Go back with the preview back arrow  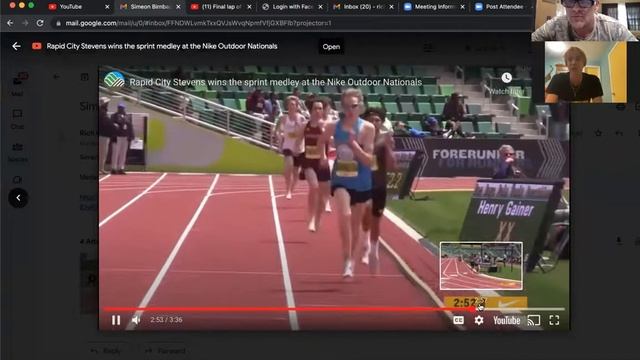[x=16, y=46]
